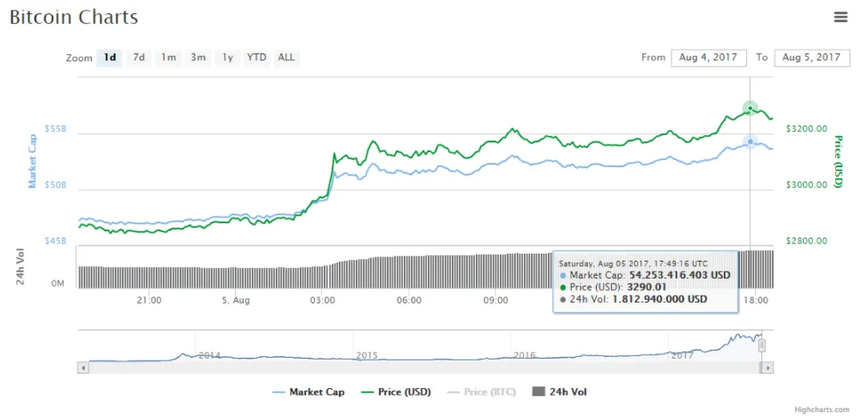Click the 24h Vol axis title

pos(20,267)
